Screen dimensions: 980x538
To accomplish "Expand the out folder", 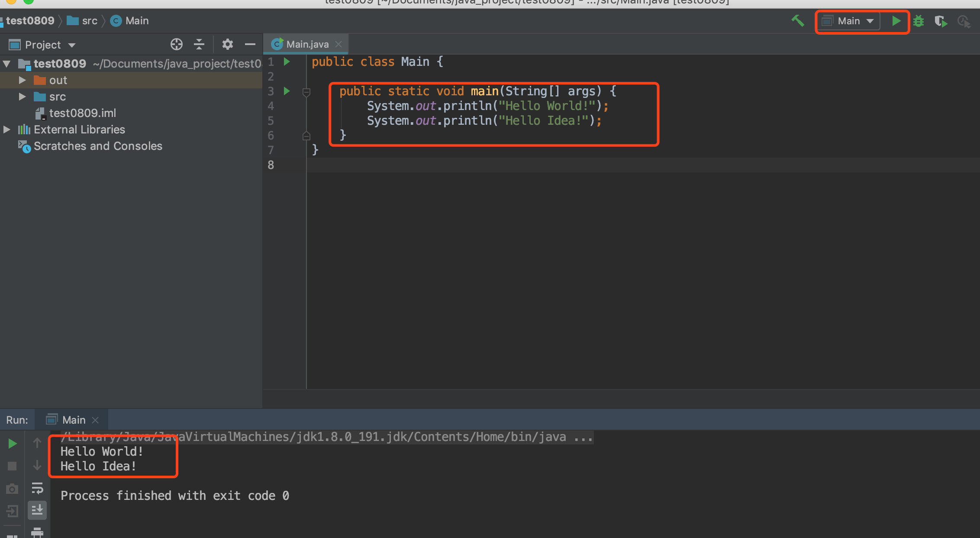I will 22,80.
